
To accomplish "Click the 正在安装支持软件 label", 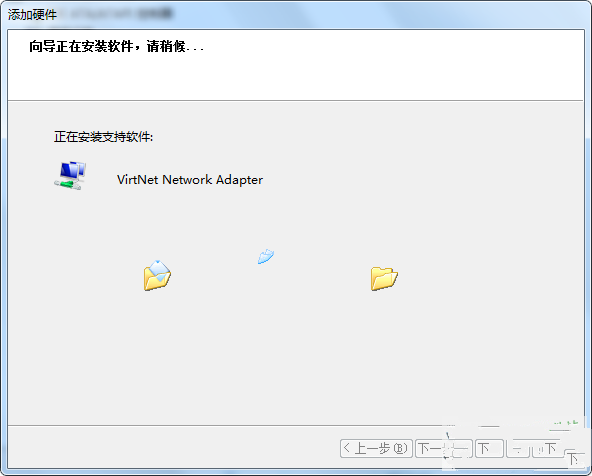I will [103, 137].
